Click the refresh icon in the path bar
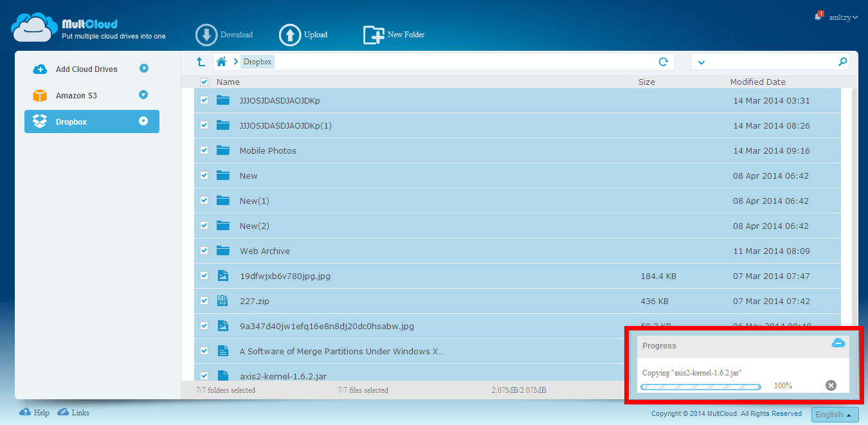 663,61
